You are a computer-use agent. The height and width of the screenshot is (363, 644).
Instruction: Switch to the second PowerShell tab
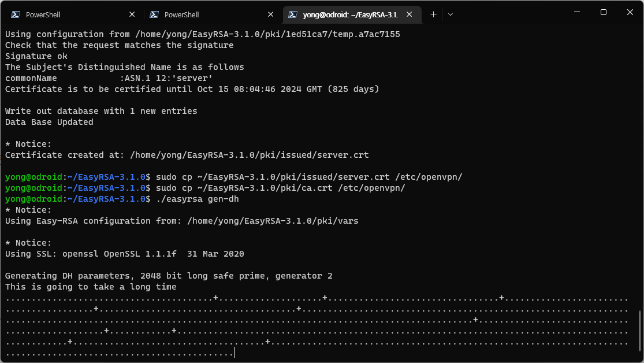tap(211, 14)
